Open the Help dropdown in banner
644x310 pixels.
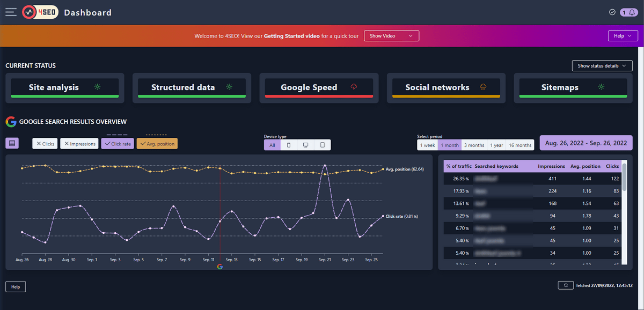click(x=623, y=35)
